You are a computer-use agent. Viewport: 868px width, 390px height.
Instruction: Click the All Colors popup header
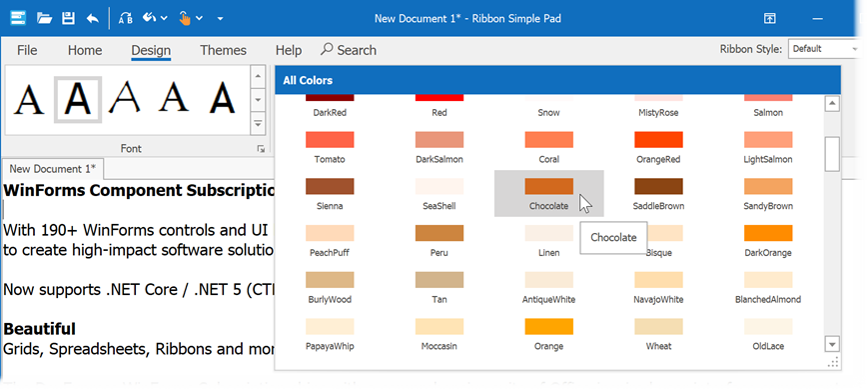[557, 80]
